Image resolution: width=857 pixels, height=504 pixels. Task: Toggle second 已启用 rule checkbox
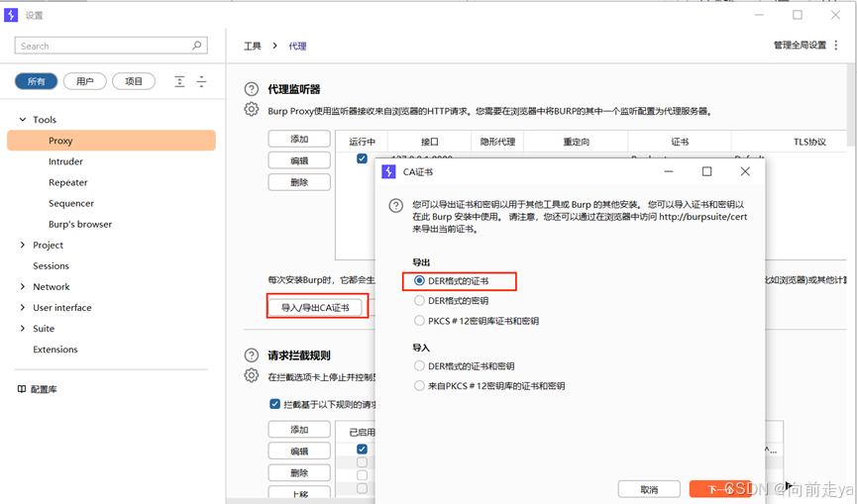362,462
